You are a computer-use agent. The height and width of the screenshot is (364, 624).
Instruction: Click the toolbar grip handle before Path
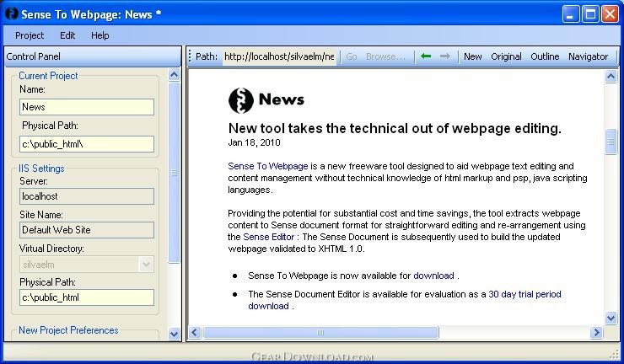click(190, 56)
